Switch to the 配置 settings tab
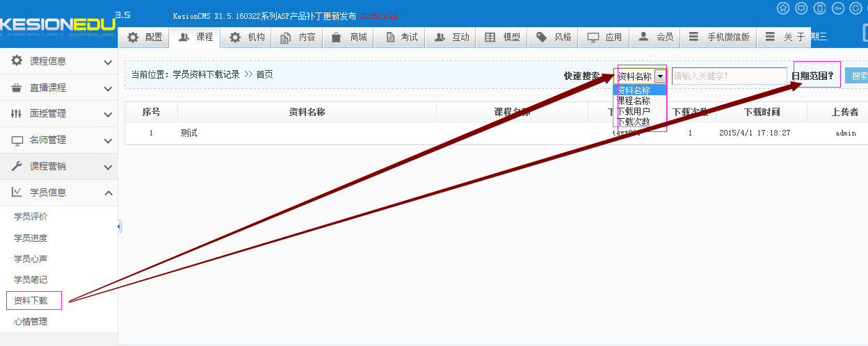 click(145, 38)
